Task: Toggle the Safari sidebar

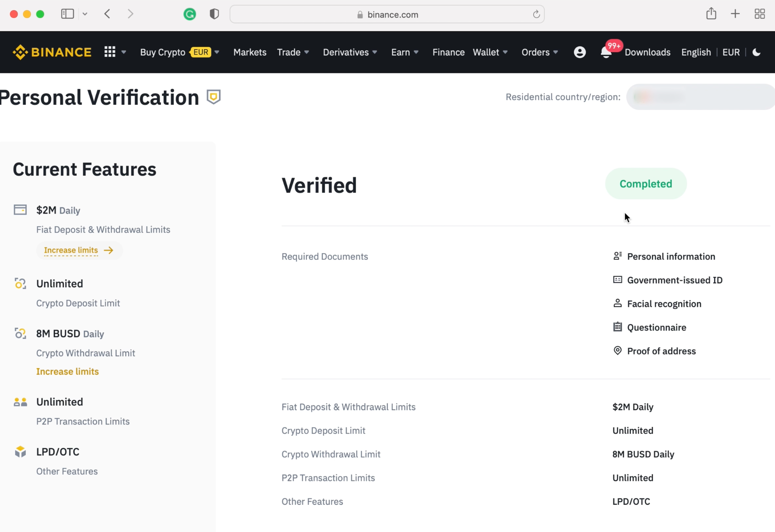Action: point(67,14)
